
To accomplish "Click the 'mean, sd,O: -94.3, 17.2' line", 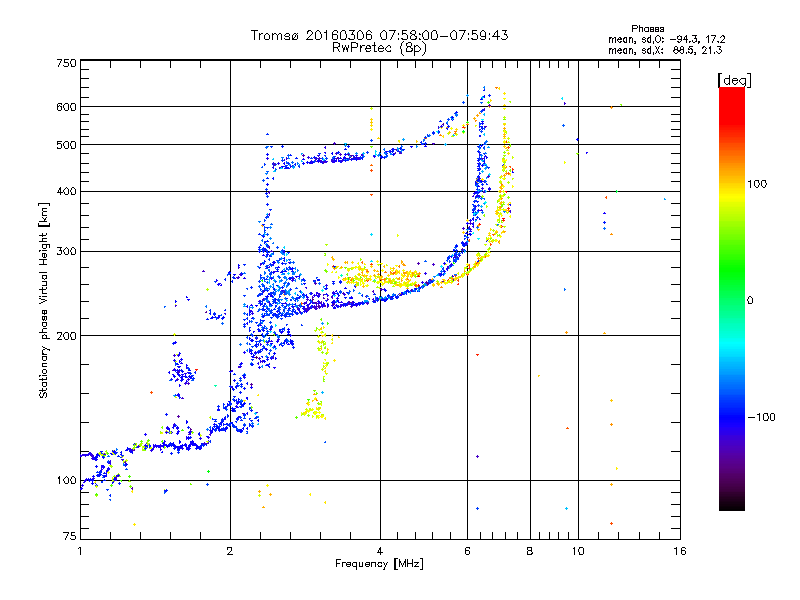I will 666,39.
